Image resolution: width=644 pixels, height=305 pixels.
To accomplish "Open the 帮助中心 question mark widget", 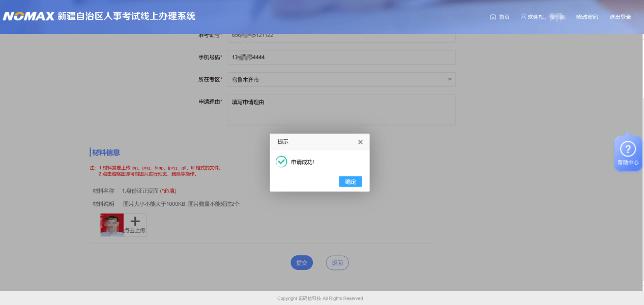I will 628,150.
